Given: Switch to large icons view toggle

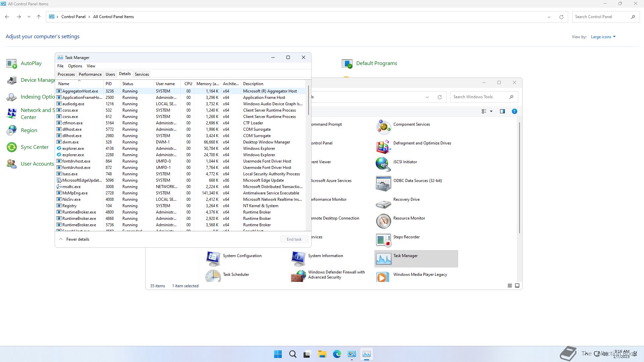Looking at the screenshot, I should click(517, 286).
